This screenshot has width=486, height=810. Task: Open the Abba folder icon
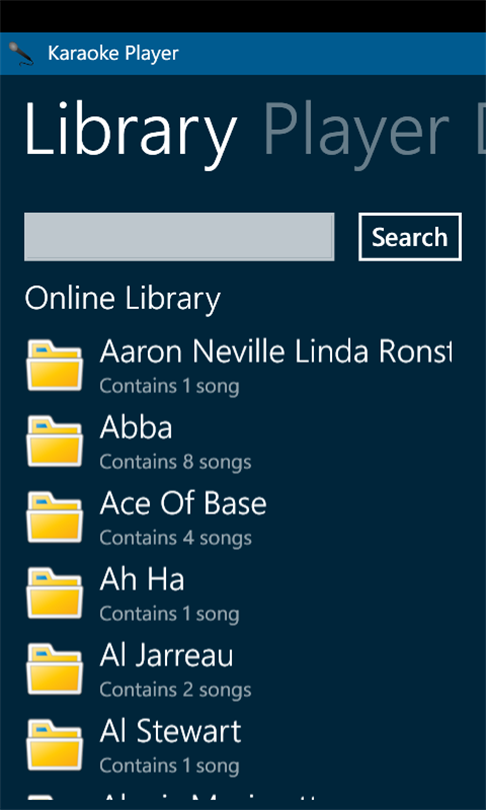point(54,441)
